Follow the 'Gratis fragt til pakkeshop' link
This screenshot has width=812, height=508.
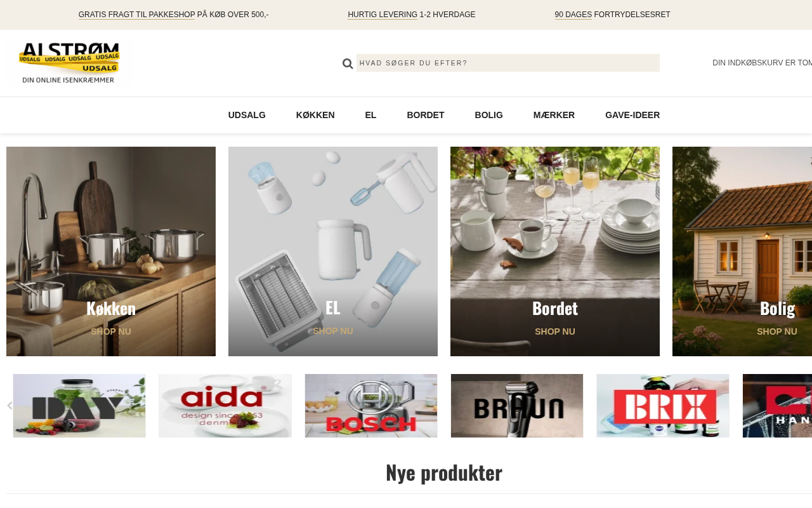137,15
